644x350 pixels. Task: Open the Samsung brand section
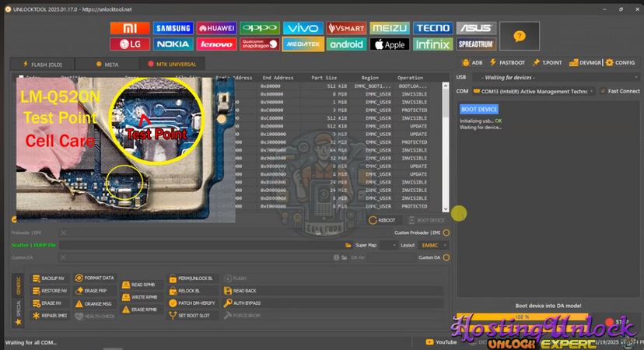173,29
